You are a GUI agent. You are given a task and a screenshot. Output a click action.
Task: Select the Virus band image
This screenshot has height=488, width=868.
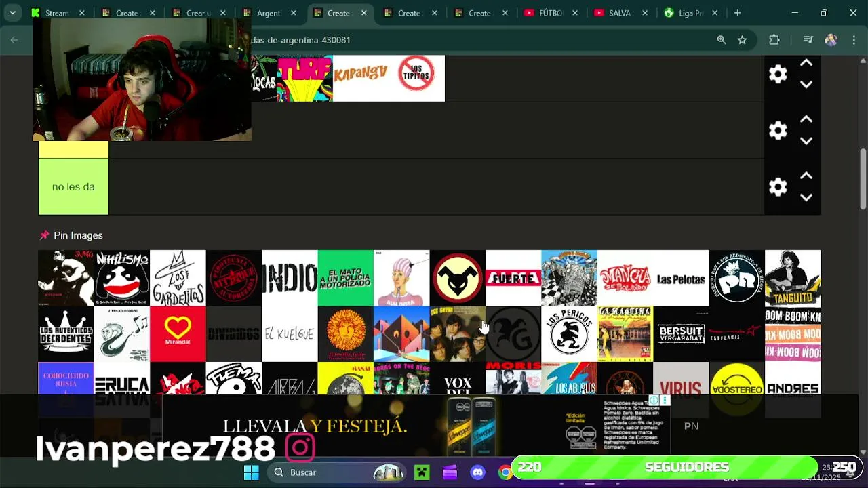[x=681, y=379]
